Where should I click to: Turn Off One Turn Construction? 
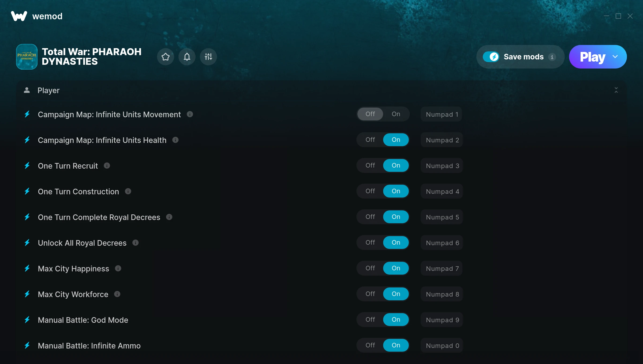(370, 191)
